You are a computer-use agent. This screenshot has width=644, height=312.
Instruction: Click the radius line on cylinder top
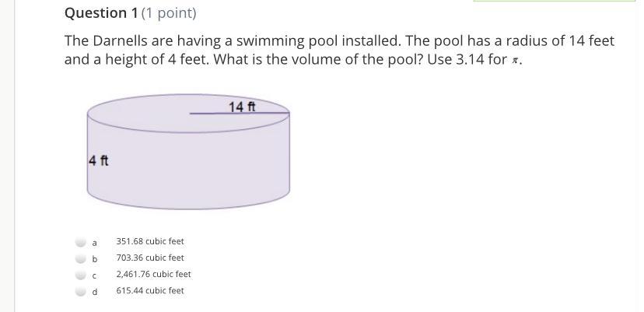tap(240, 113)
